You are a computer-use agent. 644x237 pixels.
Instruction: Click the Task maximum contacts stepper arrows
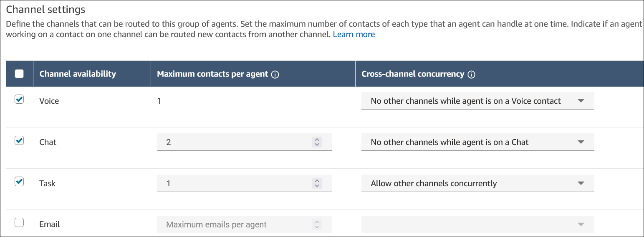pyautogui.click(x=317, y=183)
